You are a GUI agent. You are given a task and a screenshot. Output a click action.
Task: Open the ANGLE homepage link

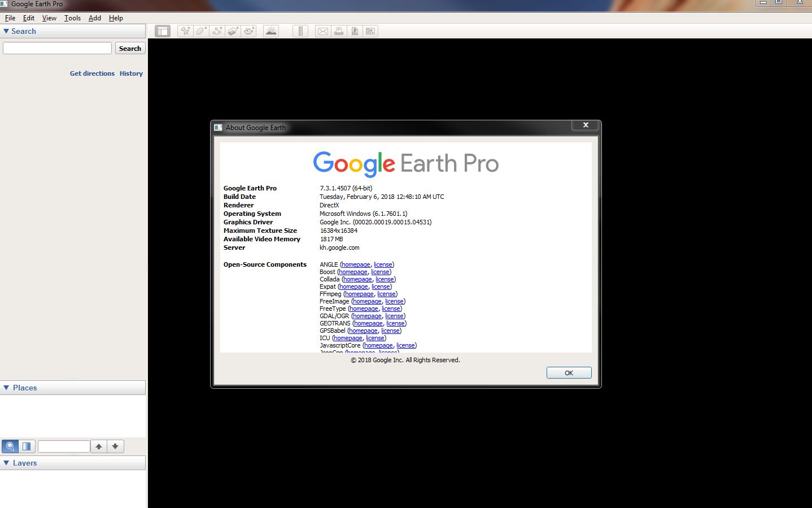(356, 264)
